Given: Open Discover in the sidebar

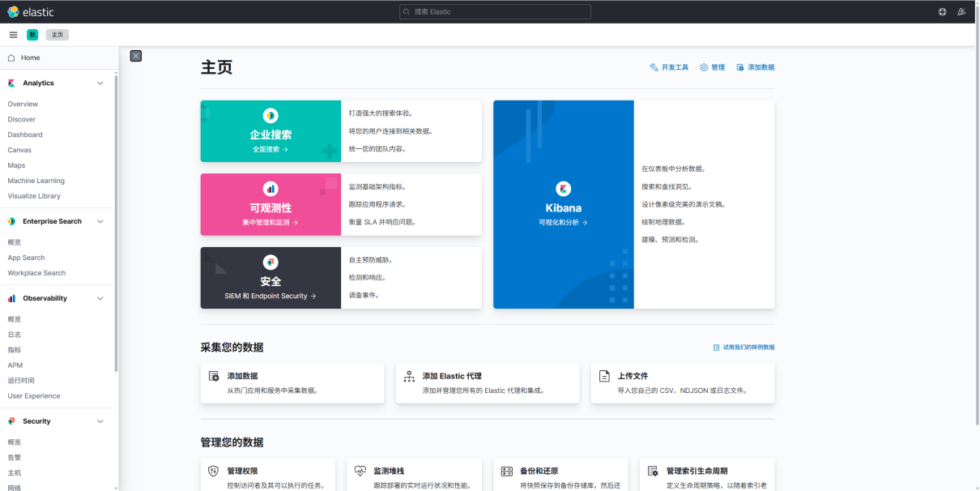Looking at the screenshot, I should 22,119.
